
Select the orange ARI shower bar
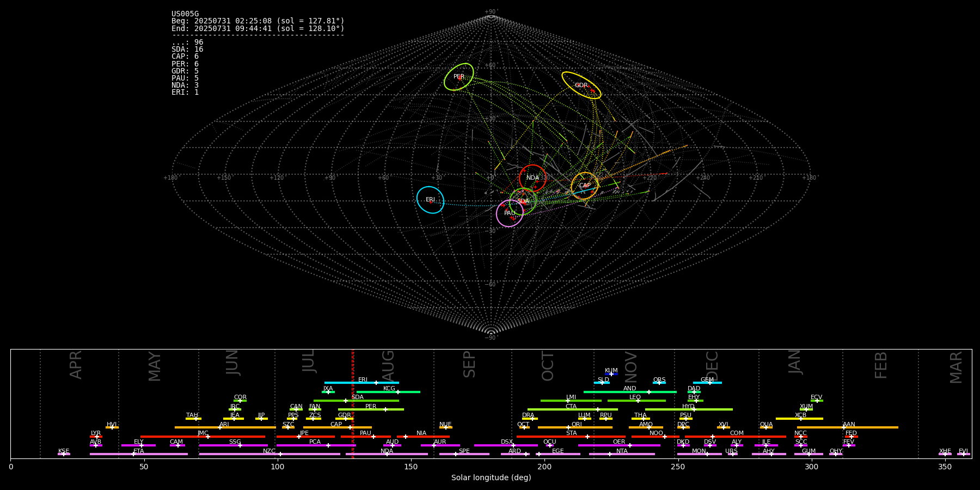click(225, 427)
